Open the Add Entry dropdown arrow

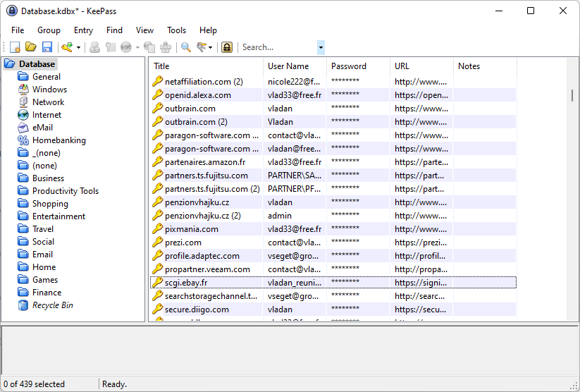point(78,47)
